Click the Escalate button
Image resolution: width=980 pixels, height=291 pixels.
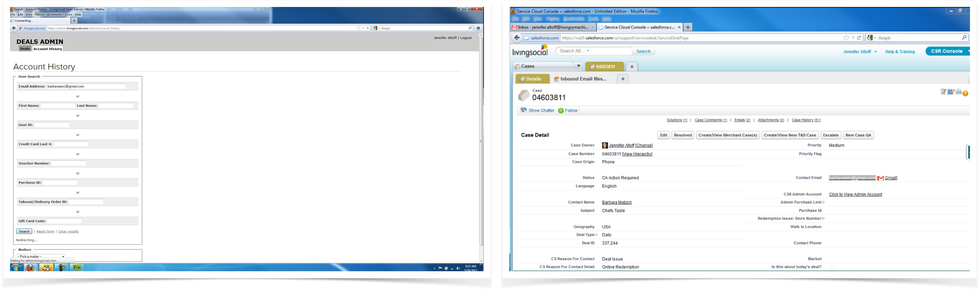[831, 135]
